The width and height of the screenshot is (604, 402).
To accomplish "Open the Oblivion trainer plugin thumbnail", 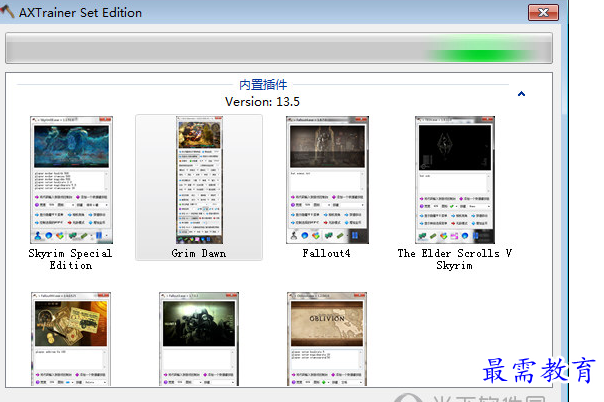I will (x=327, y=339).
